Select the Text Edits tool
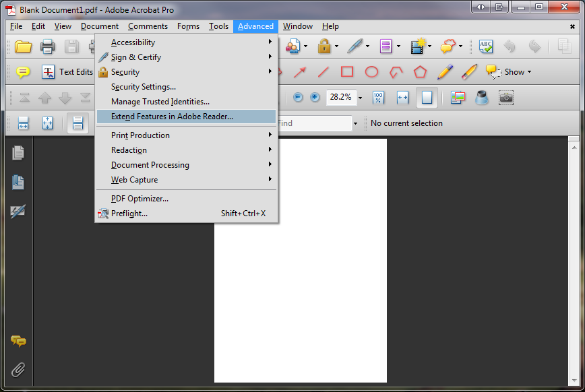Image resolution: width=585 pixels, height=392 pixels. [67, 71]
